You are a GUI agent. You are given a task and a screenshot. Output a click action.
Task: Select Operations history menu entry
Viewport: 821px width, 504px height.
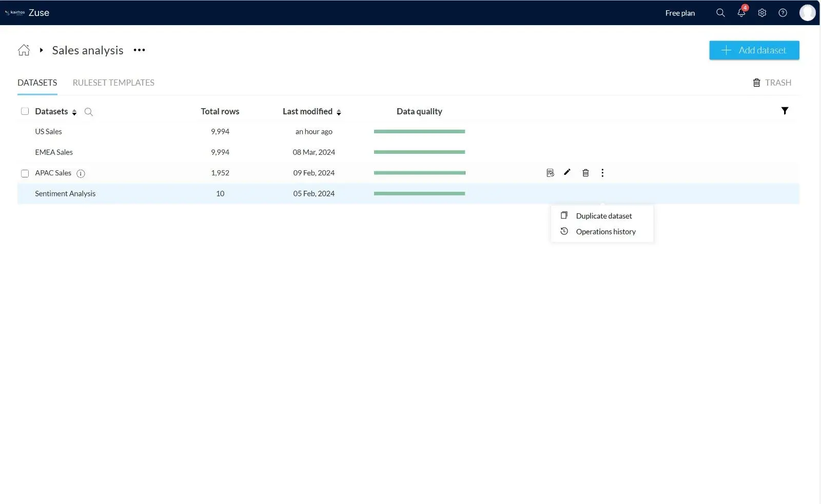605,232
